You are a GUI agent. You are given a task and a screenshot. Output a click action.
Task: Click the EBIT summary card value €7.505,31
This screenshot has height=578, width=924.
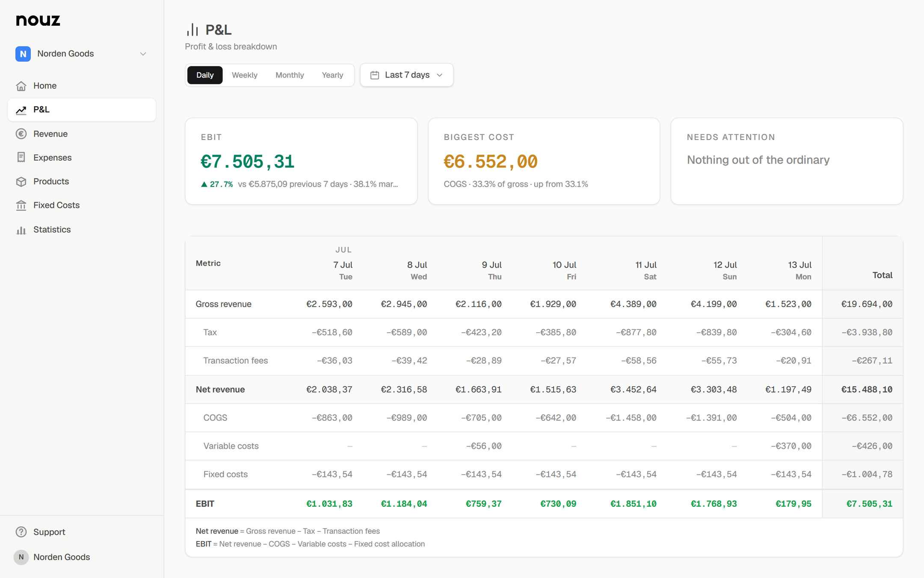pos(248,162)
